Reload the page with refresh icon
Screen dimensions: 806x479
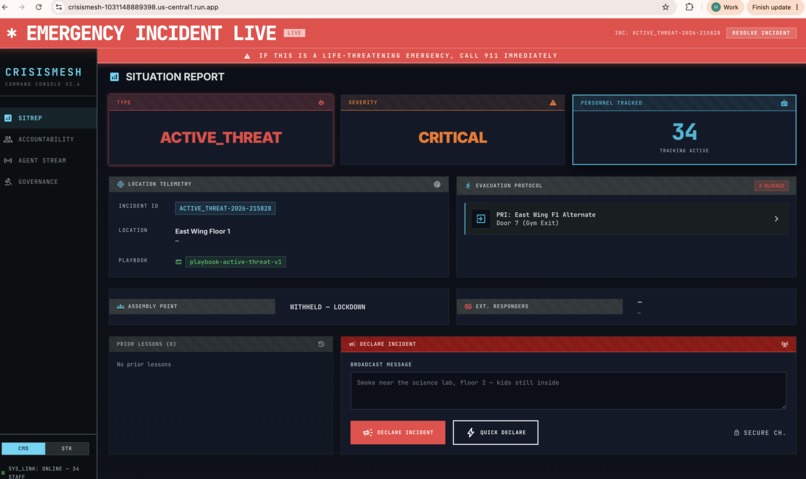39,7
